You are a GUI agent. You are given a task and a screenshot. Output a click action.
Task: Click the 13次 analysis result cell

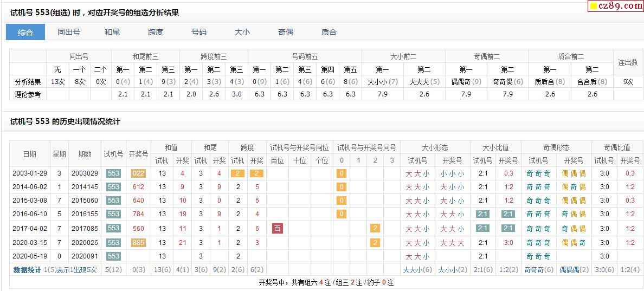(x=57, y=82)
